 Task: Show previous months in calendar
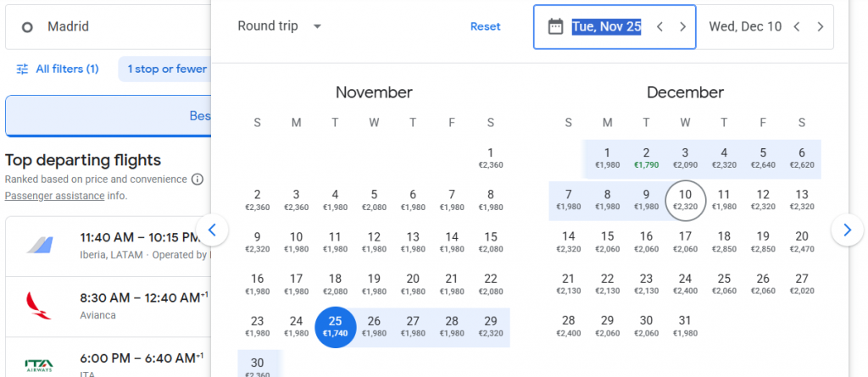[213, 230]
